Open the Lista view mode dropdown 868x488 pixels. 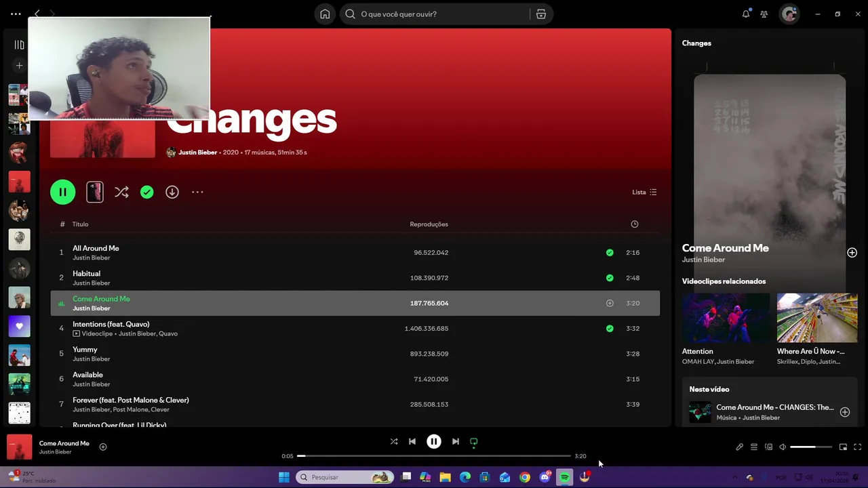coord(644,192)
